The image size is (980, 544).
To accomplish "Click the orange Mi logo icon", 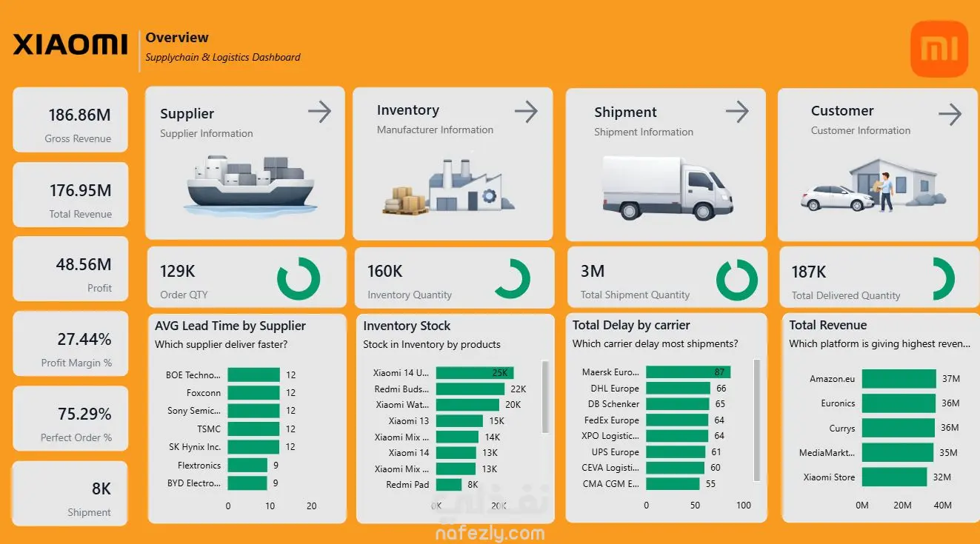I will click(939, 49).
